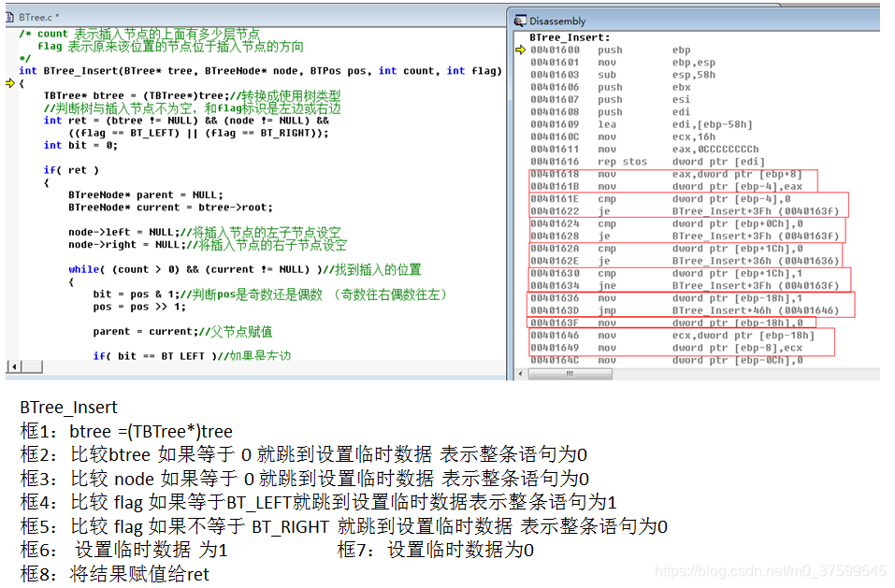The image size is (895, 588).
Task: Select the Disassembly window title
Action: coord(557,22)
